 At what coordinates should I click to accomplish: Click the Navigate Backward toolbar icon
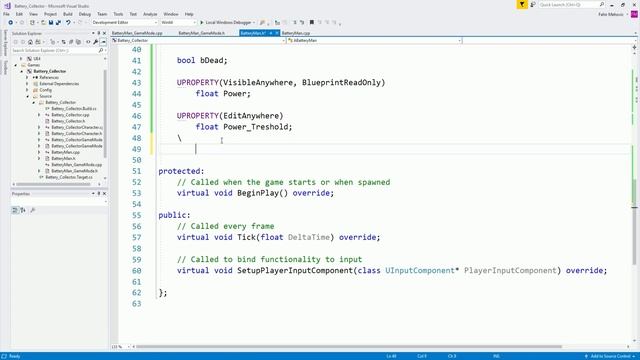pos(10,22)
